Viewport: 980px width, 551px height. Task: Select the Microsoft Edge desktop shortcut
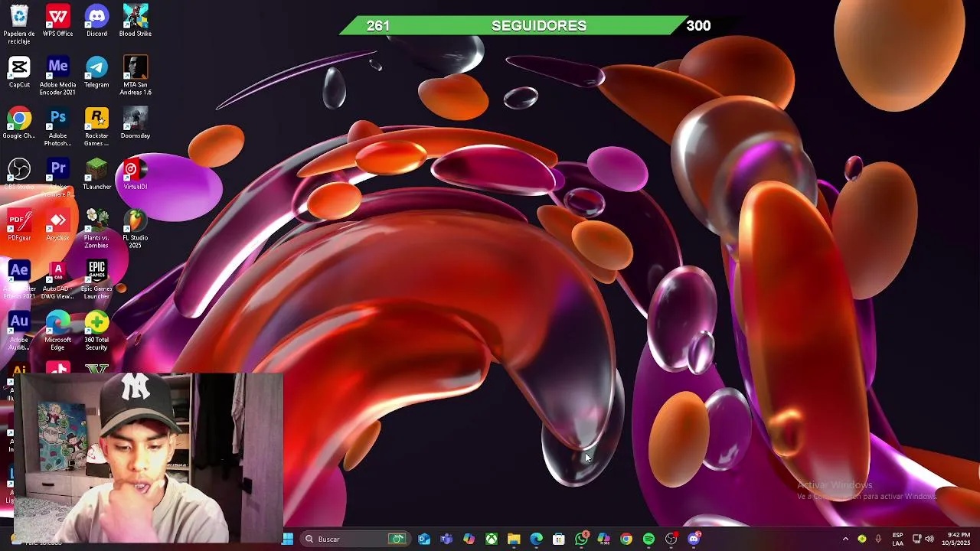[57, 331]
